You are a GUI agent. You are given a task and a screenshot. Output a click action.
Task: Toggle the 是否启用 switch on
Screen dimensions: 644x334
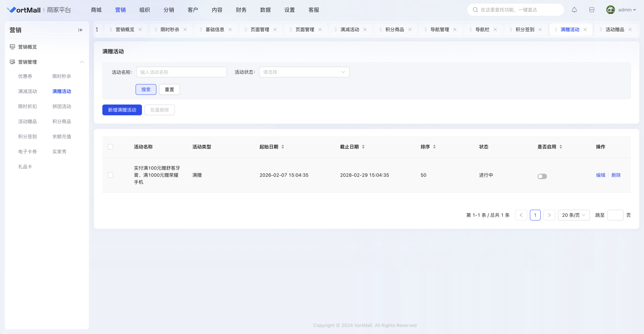pos(542,176)
